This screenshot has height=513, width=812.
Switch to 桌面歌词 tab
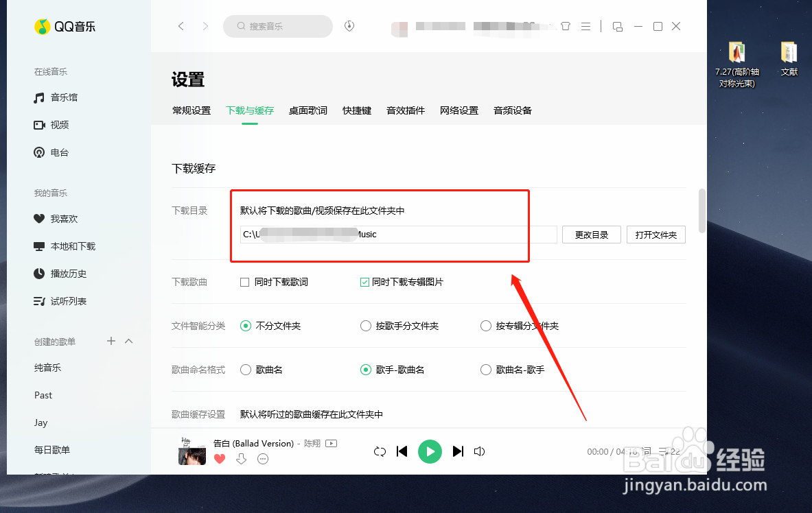[308, 110]
